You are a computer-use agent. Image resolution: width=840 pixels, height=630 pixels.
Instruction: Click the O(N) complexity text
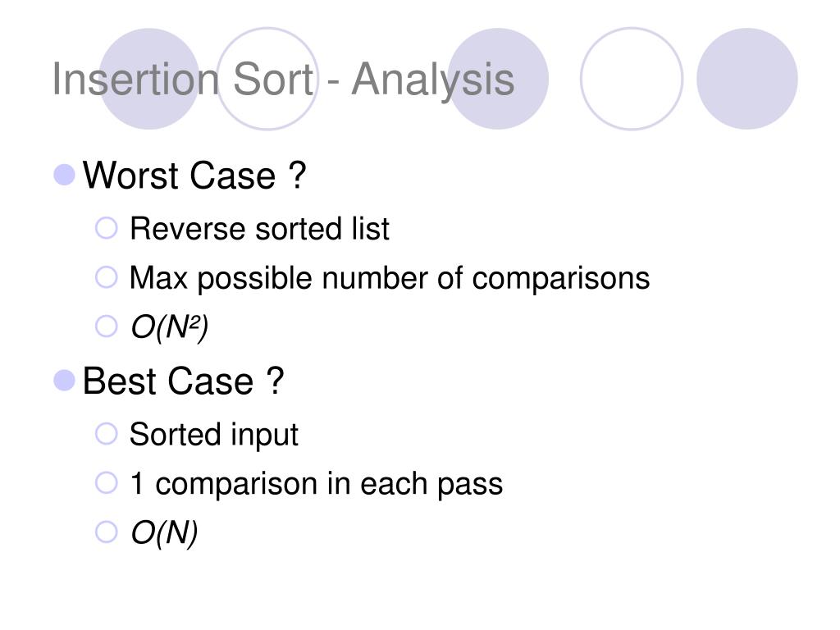pos(164,533)
